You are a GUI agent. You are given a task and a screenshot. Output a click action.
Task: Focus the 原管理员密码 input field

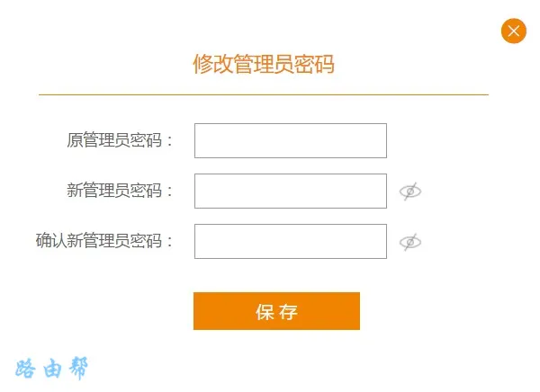coord(290,140)
